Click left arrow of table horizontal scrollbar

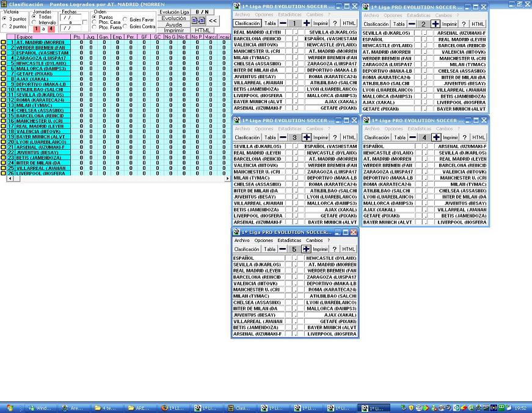pyautogui.click(x=10, y=178)
